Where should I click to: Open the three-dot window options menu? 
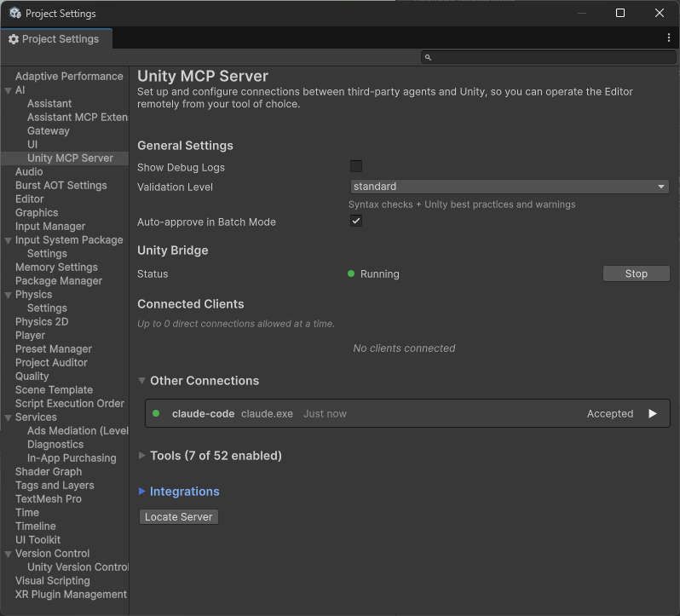(x=668, y=38)
